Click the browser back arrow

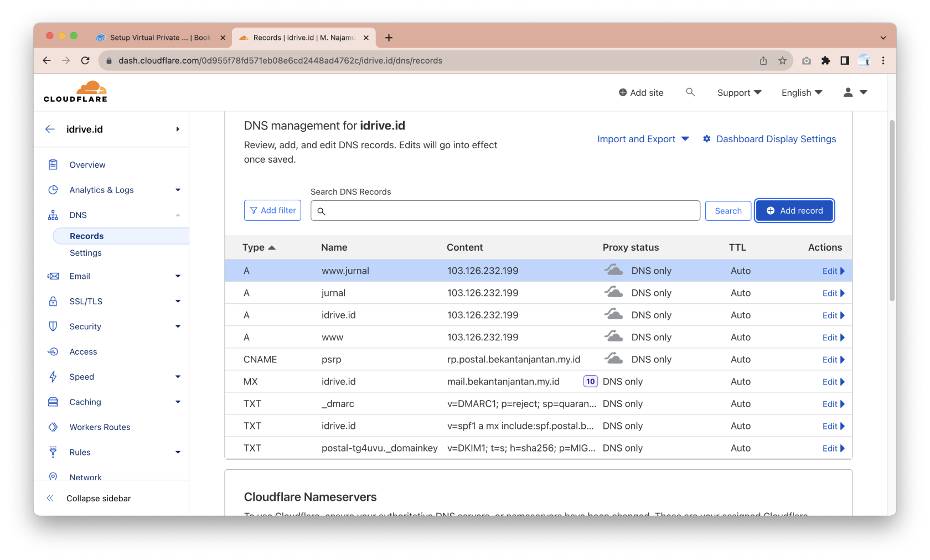(47, 60)
